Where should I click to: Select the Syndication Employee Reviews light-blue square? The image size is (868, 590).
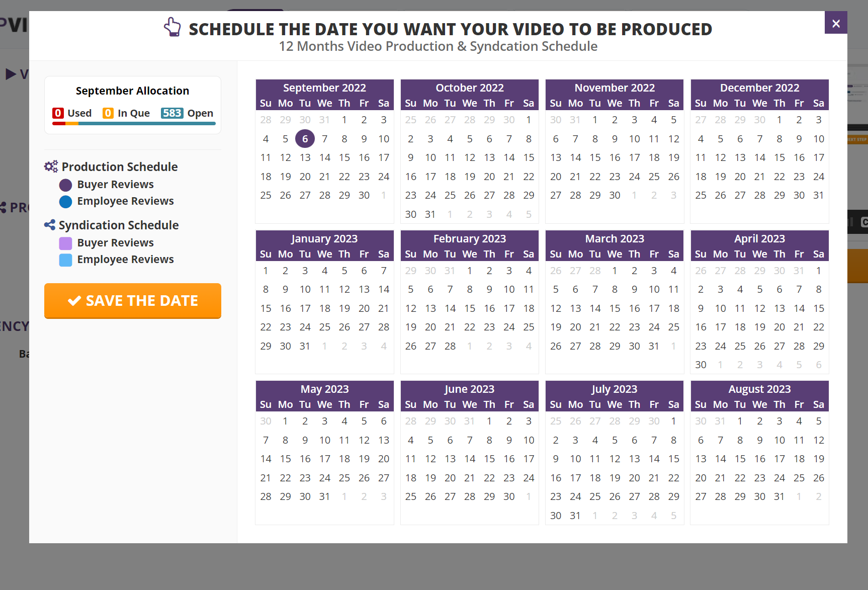pyautogui.click(x=65, y=260)
